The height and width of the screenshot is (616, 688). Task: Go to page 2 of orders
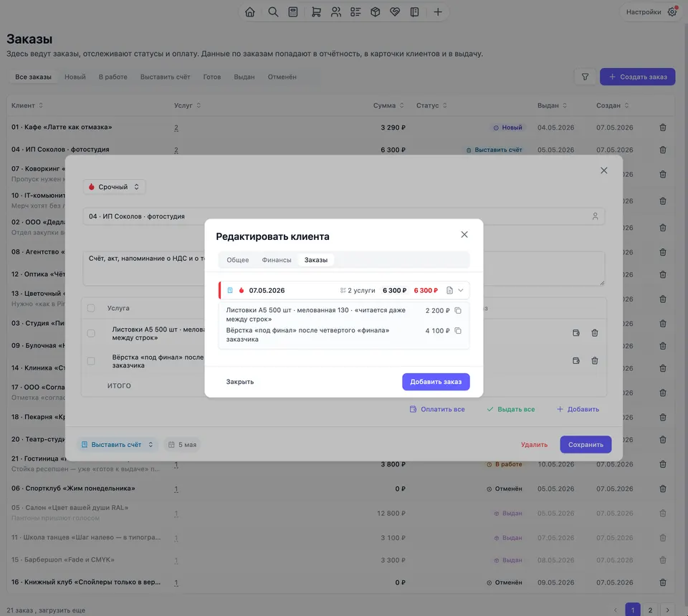tap(650, 610)
